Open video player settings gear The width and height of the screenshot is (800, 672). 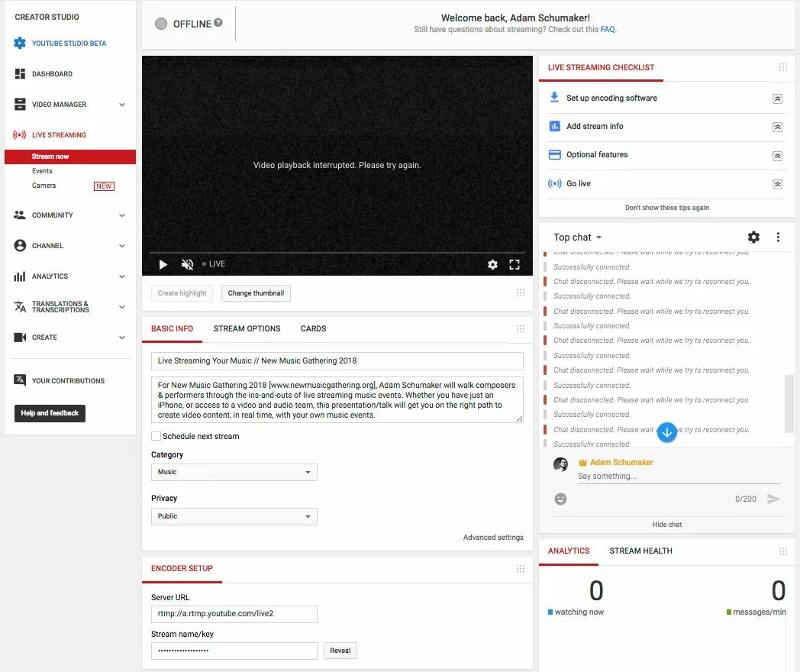pos(492,264)
